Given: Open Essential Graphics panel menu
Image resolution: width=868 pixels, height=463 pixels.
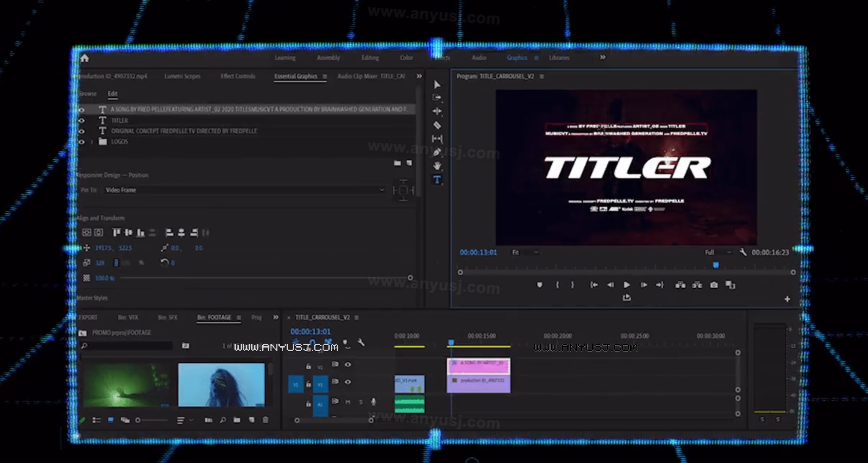Looking at the screenshot, I should tap(325, 76).
